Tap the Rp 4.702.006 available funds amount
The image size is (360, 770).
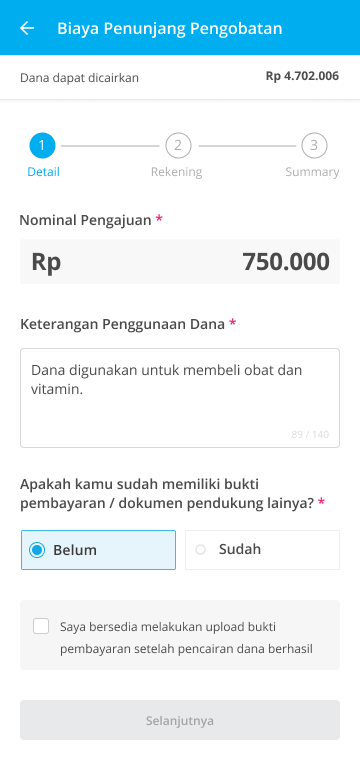point(302,76)
